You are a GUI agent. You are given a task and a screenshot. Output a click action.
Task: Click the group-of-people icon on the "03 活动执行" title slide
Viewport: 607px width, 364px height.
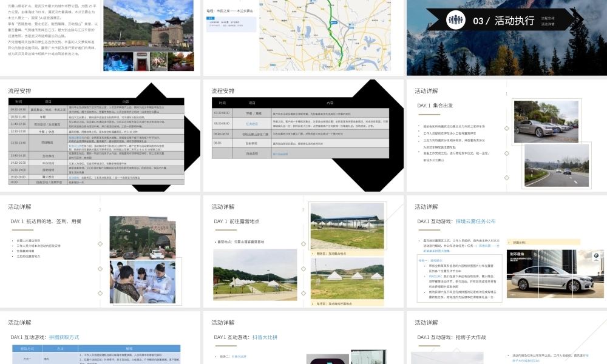[454, 19]
